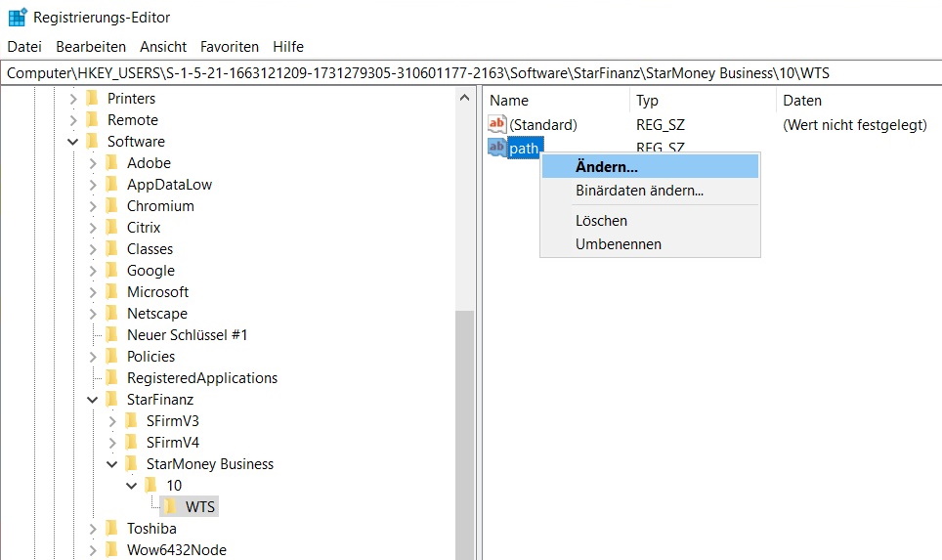Expand the Remote key
Screen dimensions: 942x560
tap(73, 120)
